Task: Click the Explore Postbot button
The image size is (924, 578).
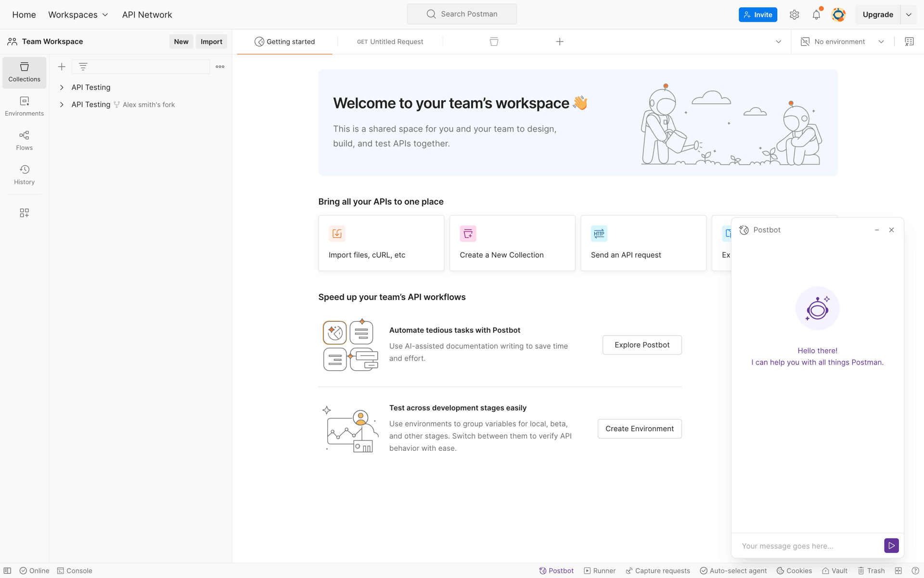Action: 642,345
